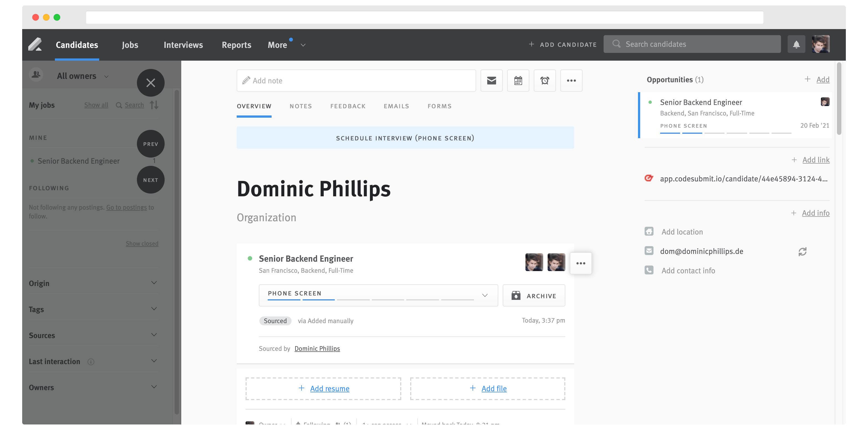This screenshot has width=868, height=430.
Task: Click the notification bell icon
Action: coord(796,44)
